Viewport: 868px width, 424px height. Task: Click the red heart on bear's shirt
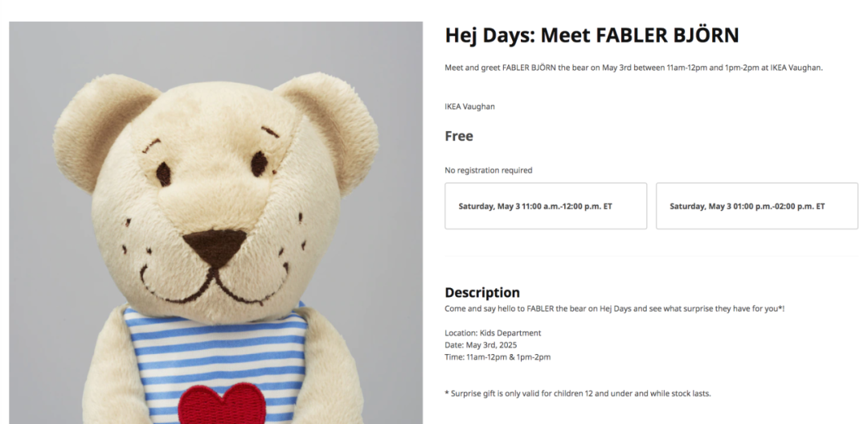pyautogui.click(x=222, y=404)
